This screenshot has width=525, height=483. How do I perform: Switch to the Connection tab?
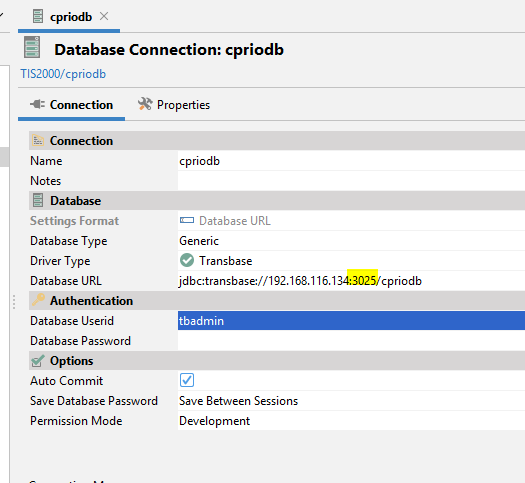point(71,105)
